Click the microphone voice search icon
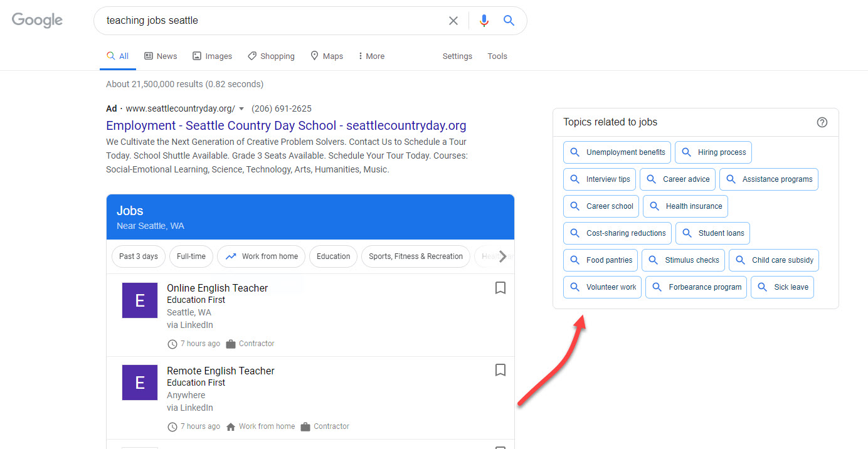 tap(484, 21)
